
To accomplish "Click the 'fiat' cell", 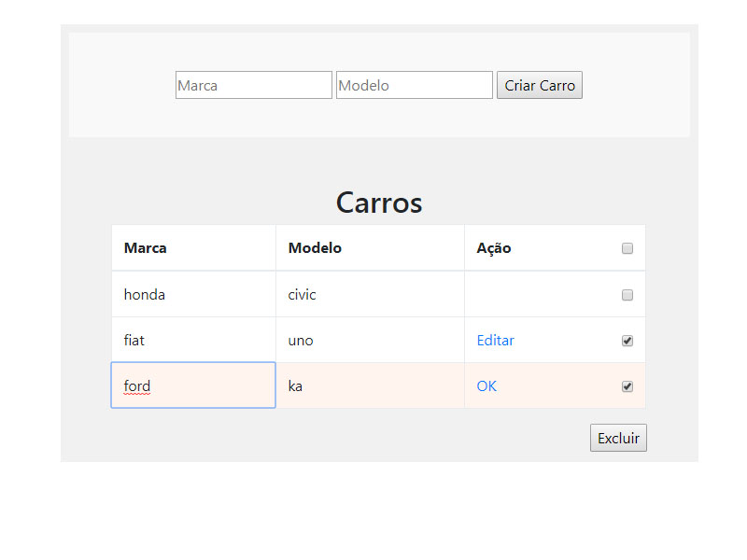I will tap(193, 340).
